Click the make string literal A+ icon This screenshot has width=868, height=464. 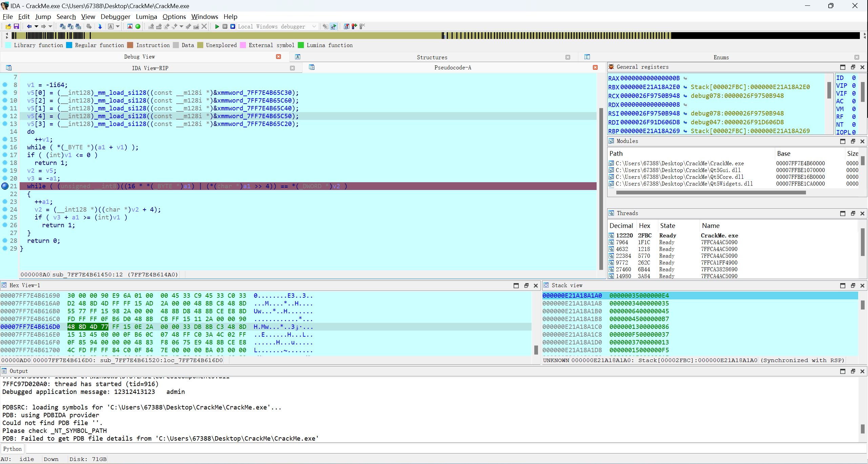click(x=166, y=26)
